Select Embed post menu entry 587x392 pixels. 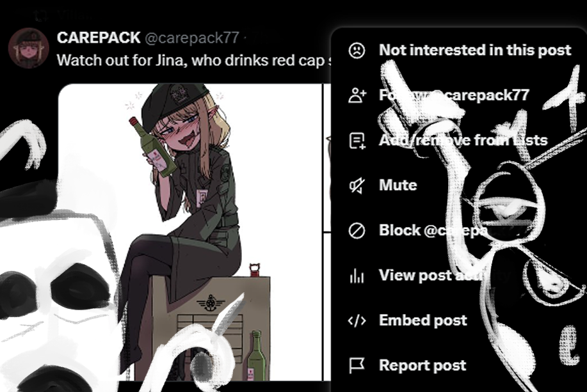[x=422, y=320]
